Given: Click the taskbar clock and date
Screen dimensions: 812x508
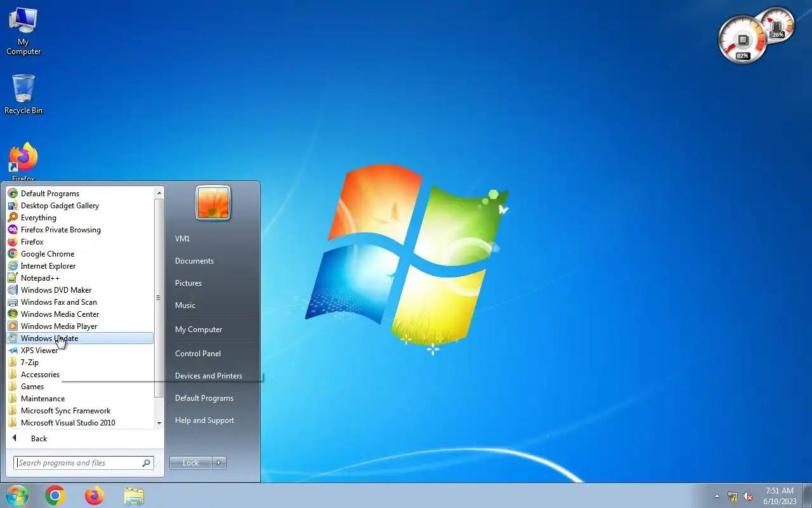Looking at the screenshot, I should pos(780,496).
